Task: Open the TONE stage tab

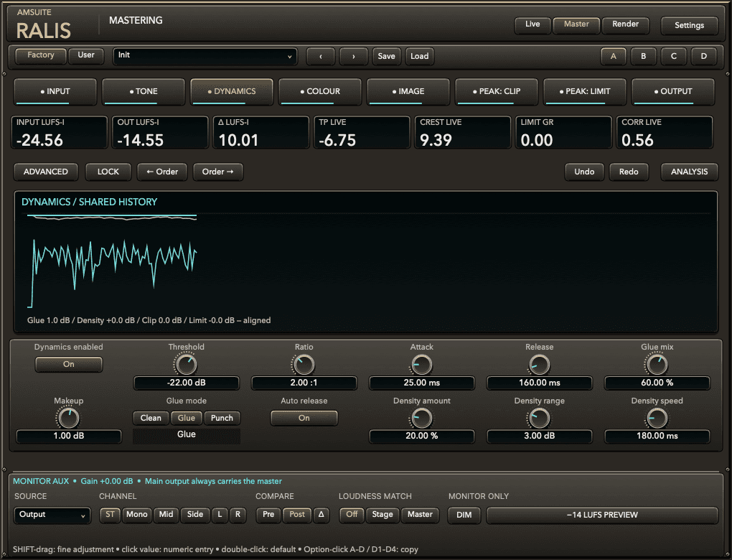Action: point(144,92)
